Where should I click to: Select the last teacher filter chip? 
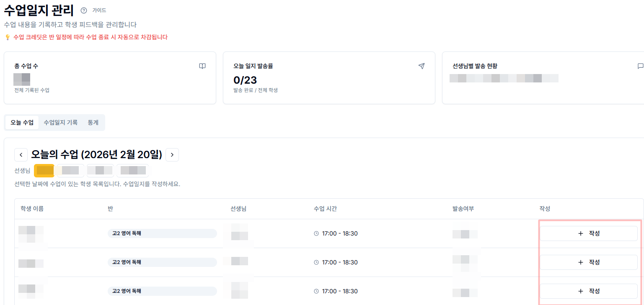coord(134,170)
